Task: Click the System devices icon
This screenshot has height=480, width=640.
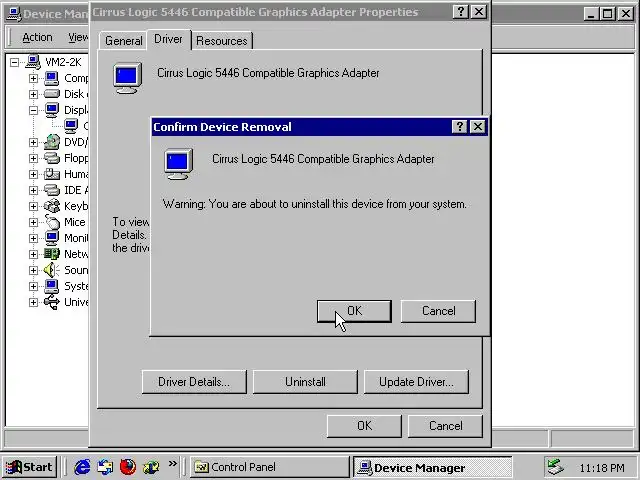Action: [52, 286]
